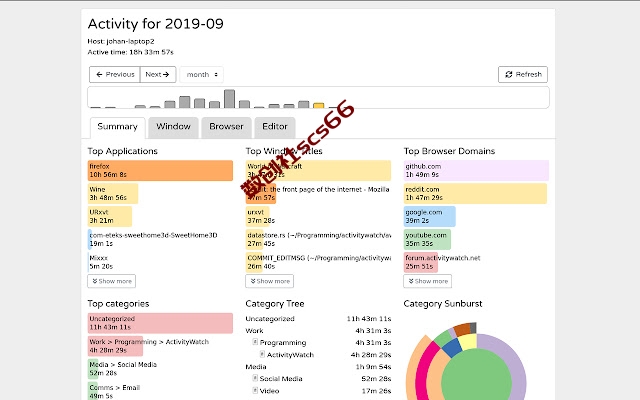Click the Comms > Email category
Screen dimensions: 640x400
(x=114, y=391)
